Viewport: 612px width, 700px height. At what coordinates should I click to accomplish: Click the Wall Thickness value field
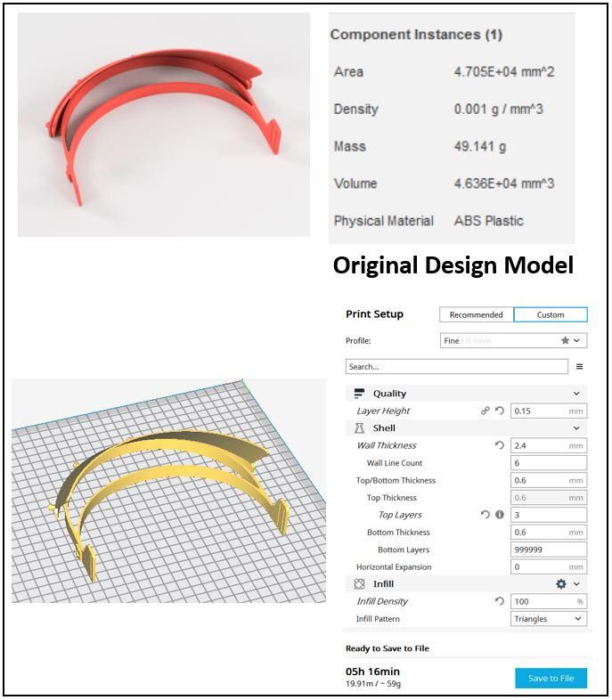(549, 445)
